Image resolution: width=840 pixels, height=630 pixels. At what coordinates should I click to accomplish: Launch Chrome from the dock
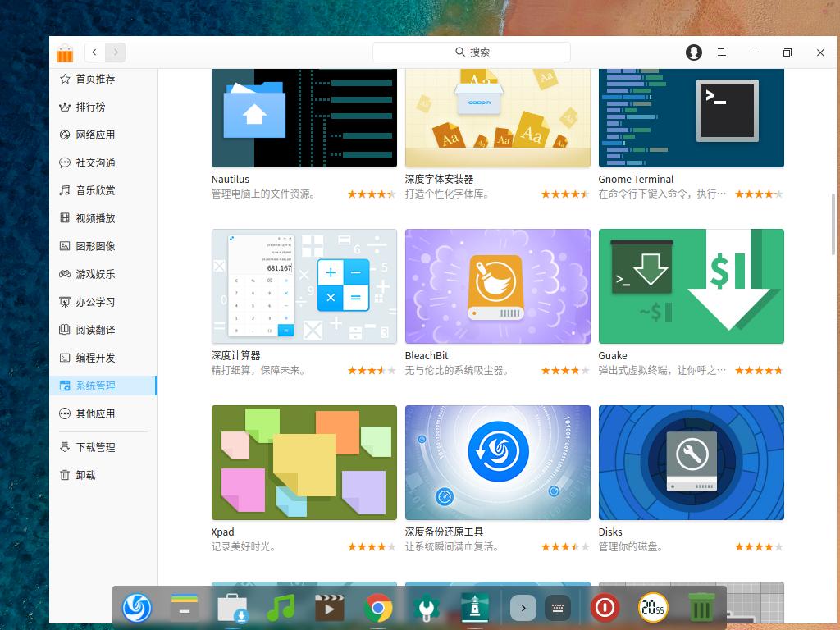[x=378, y=608]
